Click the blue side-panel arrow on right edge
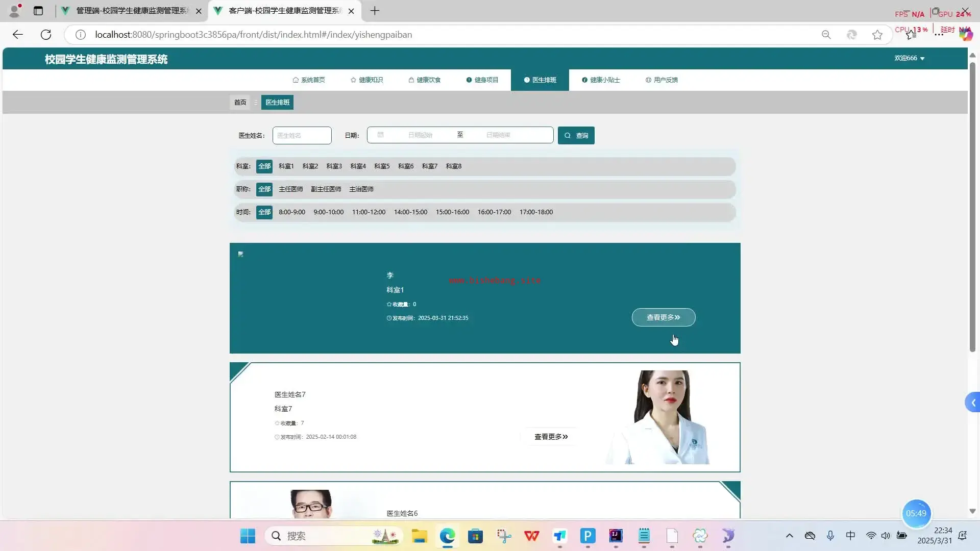980x551 pixels. (973, 403)
